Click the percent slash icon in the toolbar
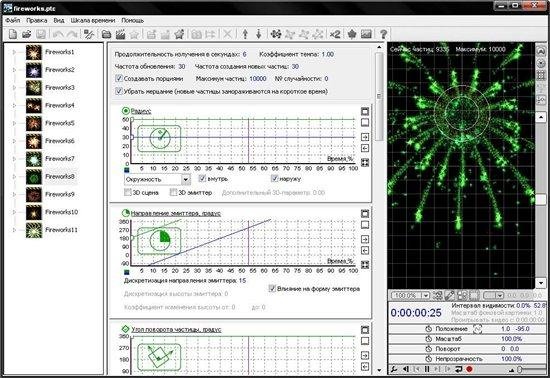 tap(89, 34)
